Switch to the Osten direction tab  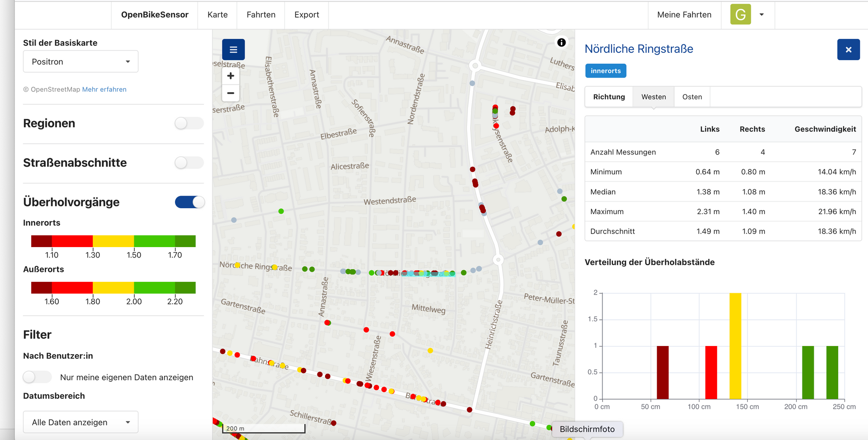click(x=692, y=97)
